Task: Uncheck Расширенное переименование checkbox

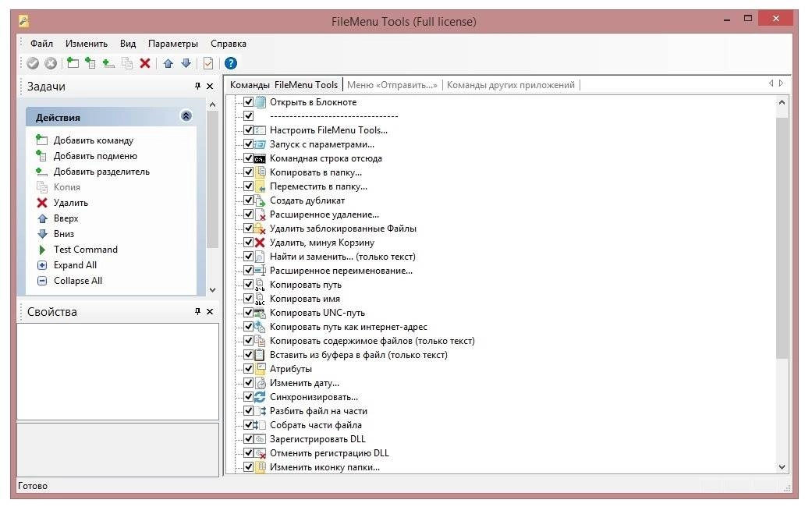Action: tap(249, 271)
